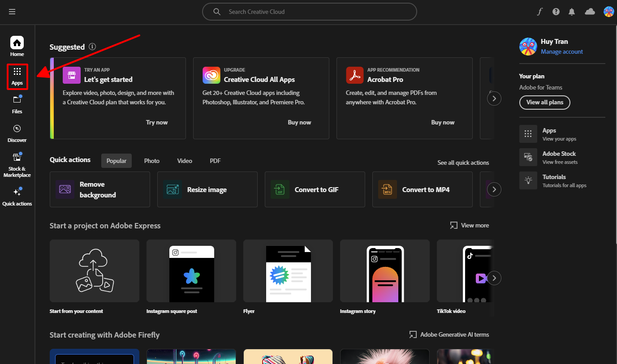Expand more quick actions with right chevron
Image resolution: width=617 pixels, height=364 pixels.
click(494, 189)
